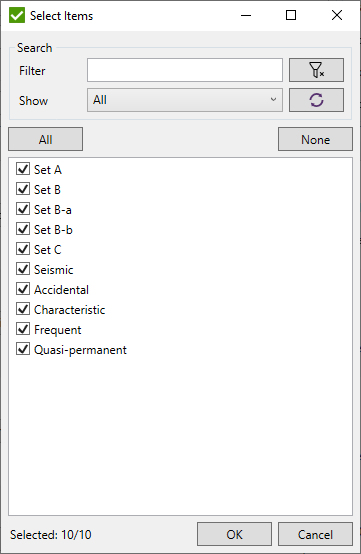Open the Show dropdown set to All
Image resolution: width=361 pixels, height=554 pixels.
pyautogui.click(x=185, y=100)
